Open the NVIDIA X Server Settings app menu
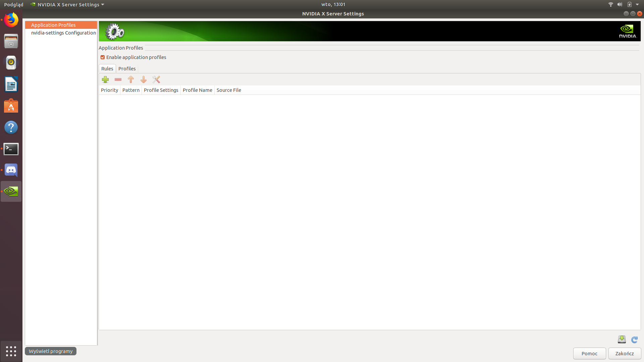 [67, 4]
